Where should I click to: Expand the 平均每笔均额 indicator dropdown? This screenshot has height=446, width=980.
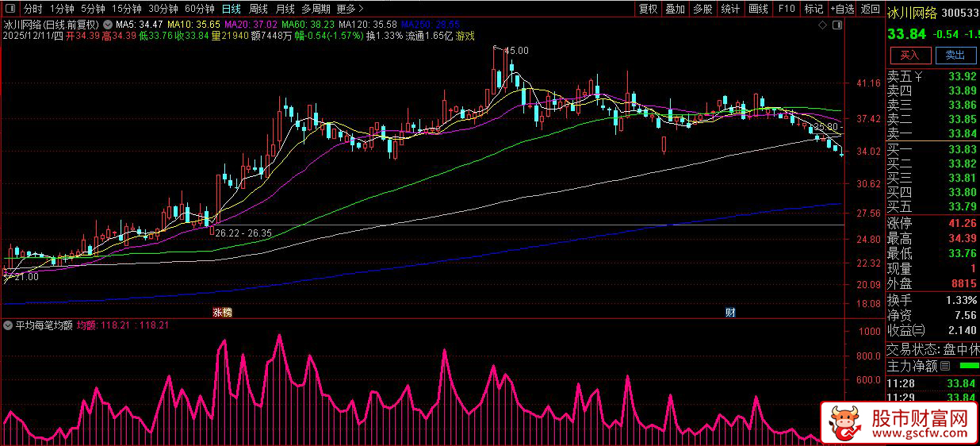coord(9,325)
